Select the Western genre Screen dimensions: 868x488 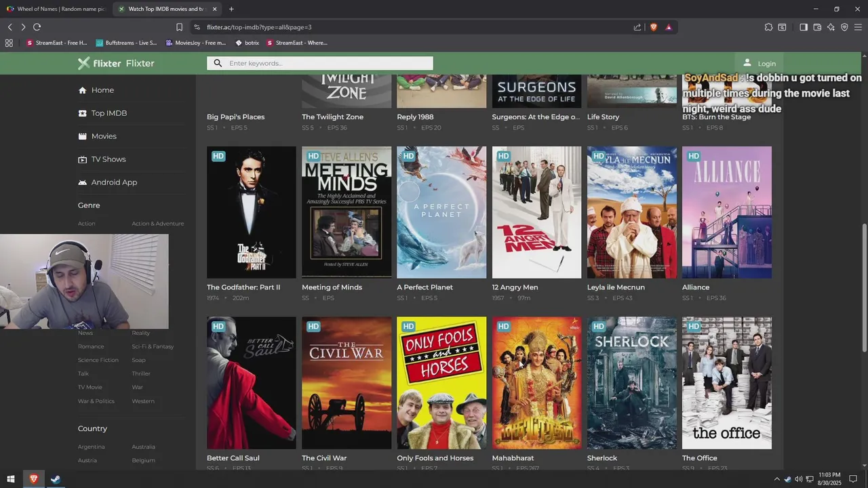tap(143, 401)
